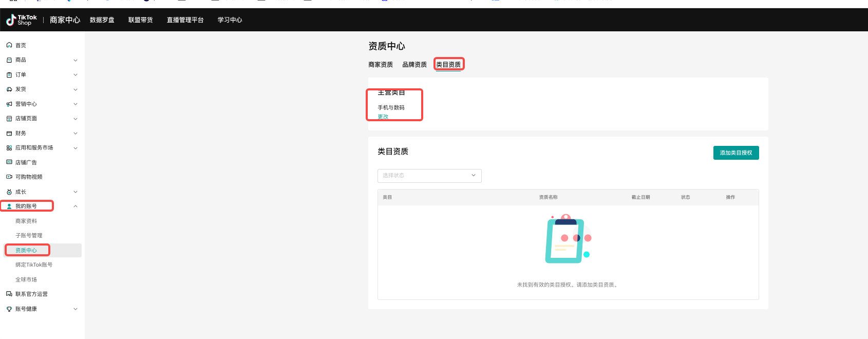The width and height of the screenshot is (868, 339).
Task: Click the 订单 clipboard icon
Action: click(9, 75)
